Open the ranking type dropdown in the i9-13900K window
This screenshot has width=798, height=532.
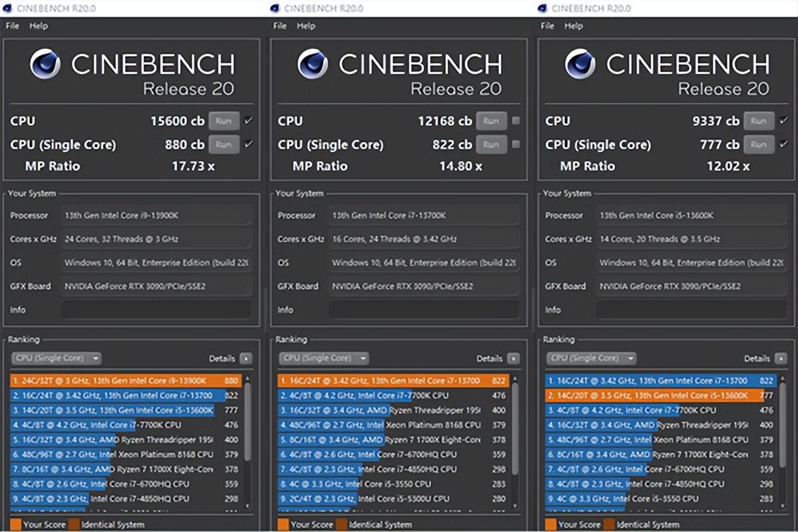(56, 358)
